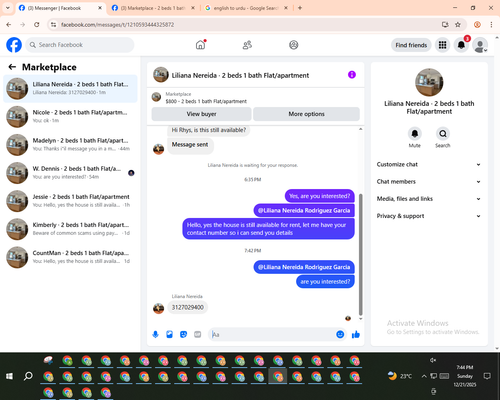Screen dimensions: 500x400
Task: Click the browser address bar URL
Action: (x=117, y=25)
